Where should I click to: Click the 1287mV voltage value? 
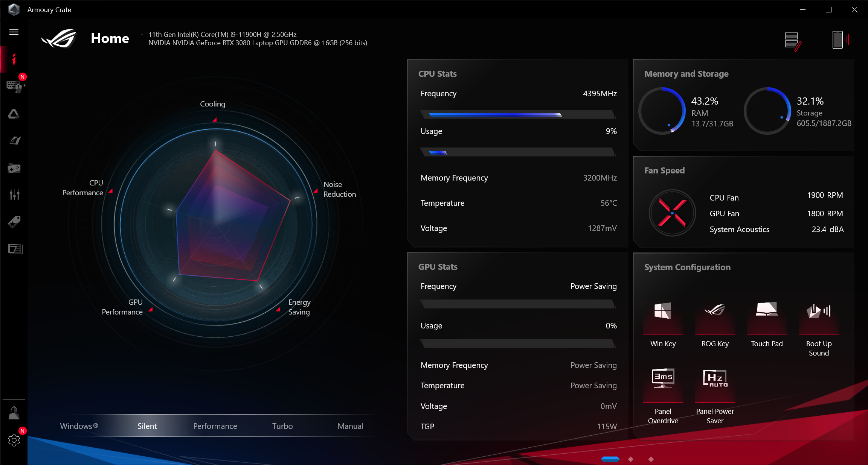coord(602,228)
